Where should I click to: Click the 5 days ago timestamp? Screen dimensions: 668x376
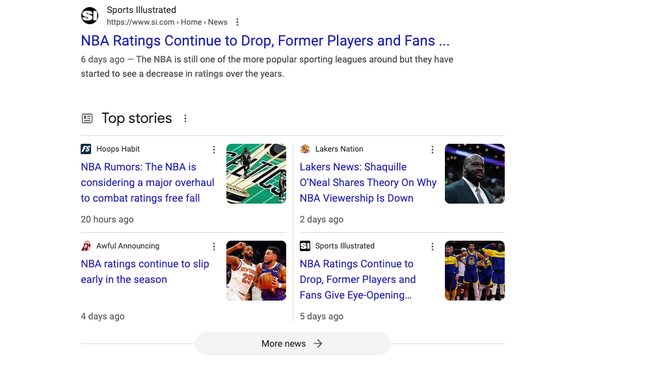coord(321,317)
